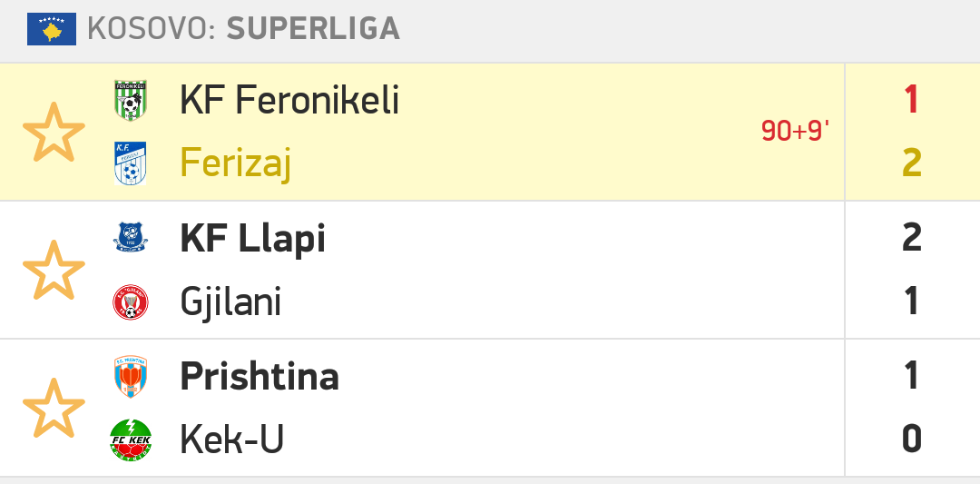
Task: Open KF Feronikeli team name
Action: click(289, 100)
